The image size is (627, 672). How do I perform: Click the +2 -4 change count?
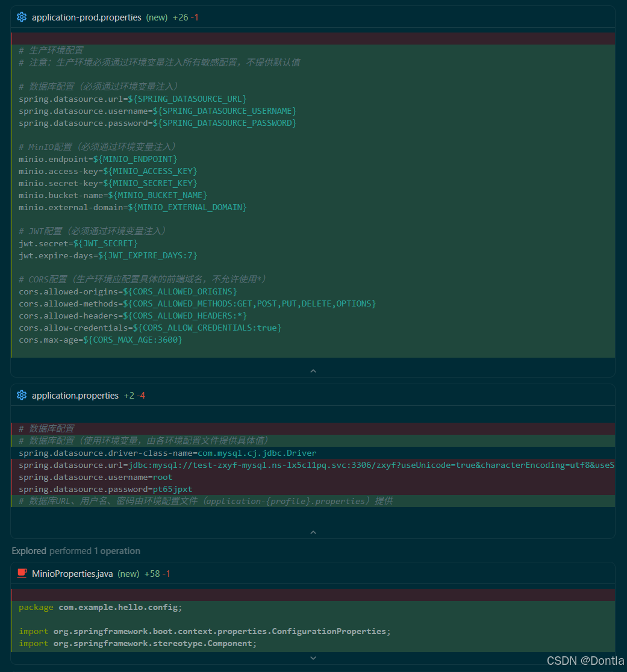coord(134,396)
